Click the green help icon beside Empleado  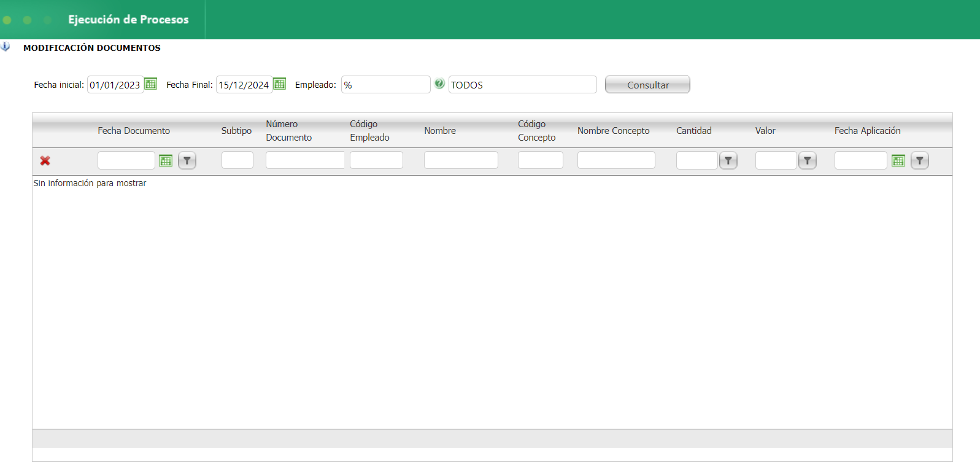click(439, 84)
